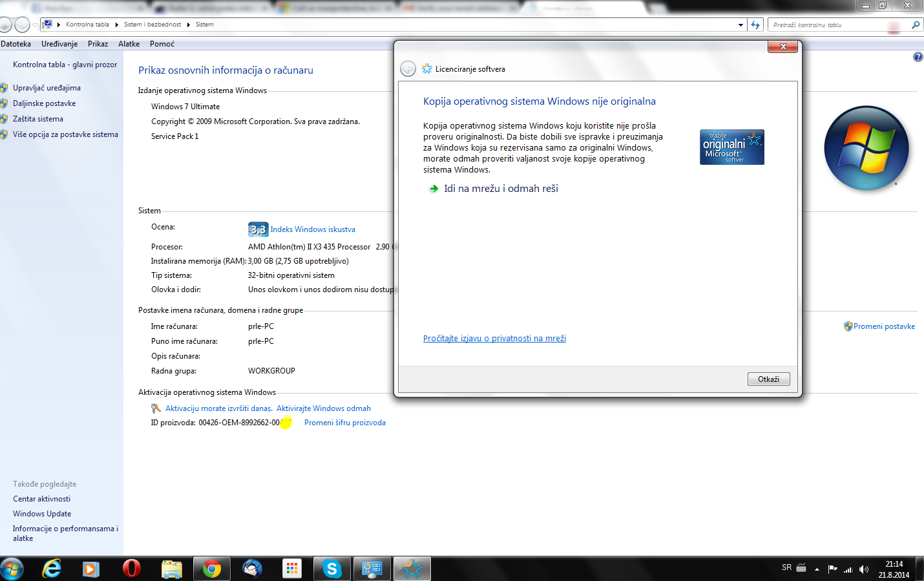Click 'Promeni postavke' link
Image resolution: width=924 pixels, height=581 pixels.
tap(884, 326)
